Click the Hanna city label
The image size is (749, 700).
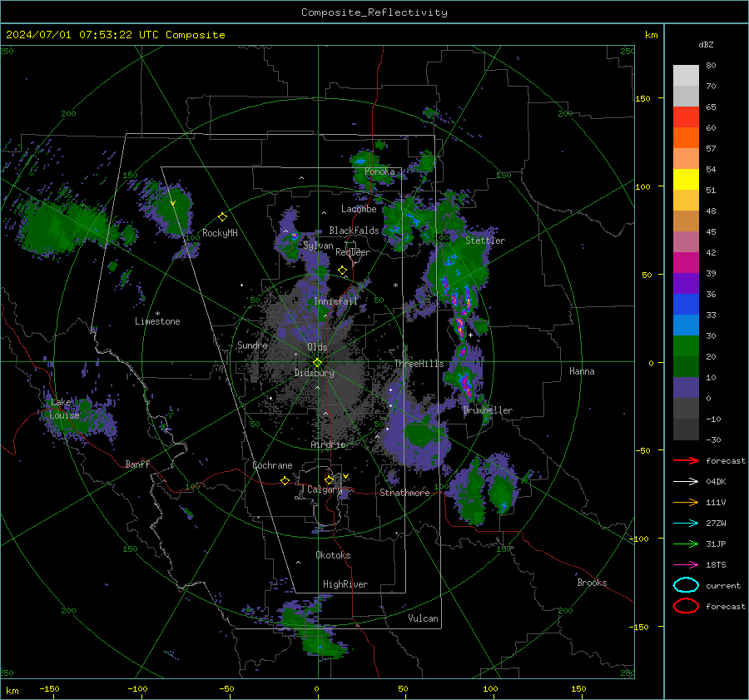click(582, 371)
